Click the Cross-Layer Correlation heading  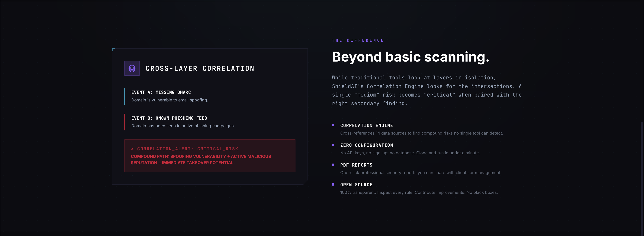[x=200, y=69]
